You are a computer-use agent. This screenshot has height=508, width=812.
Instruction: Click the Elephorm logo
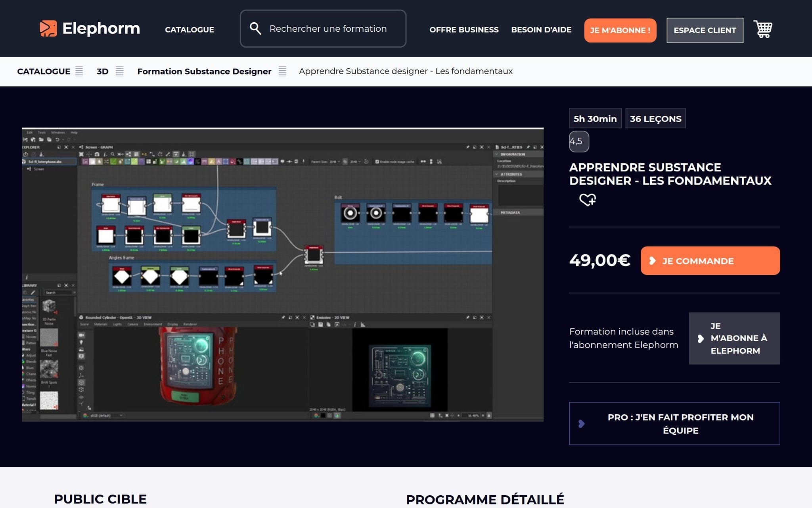(90, 29)
